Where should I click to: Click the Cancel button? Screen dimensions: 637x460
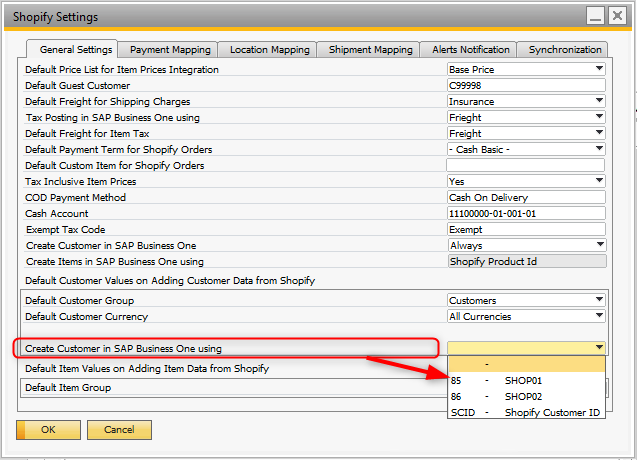point(119,430)
